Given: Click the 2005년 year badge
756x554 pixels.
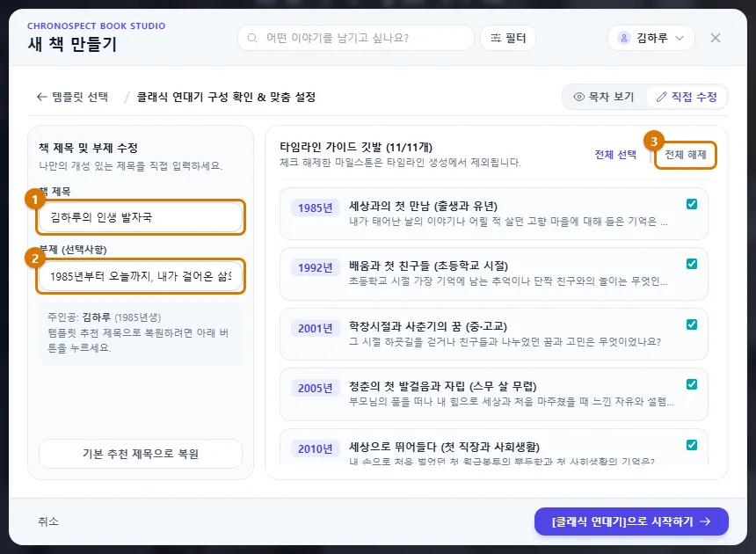Looking at the screenshot, I should click(x=316, y=388).
